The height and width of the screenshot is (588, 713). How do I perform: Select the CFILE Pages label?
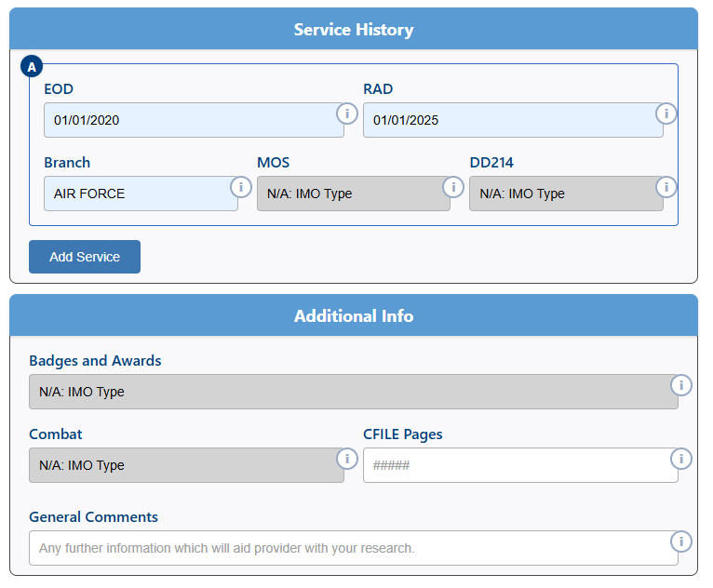403,434
